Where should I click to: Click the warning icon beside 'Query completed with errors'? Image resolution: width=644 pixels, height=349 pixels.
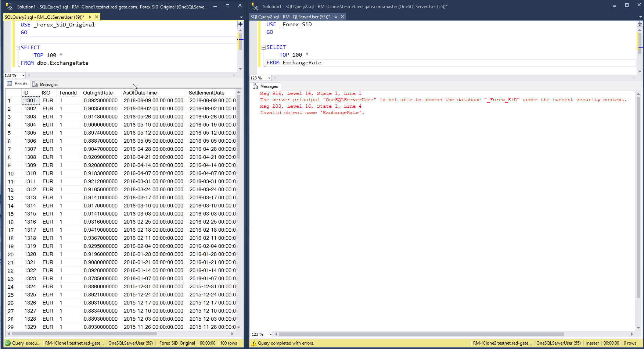tap(254, 343)
